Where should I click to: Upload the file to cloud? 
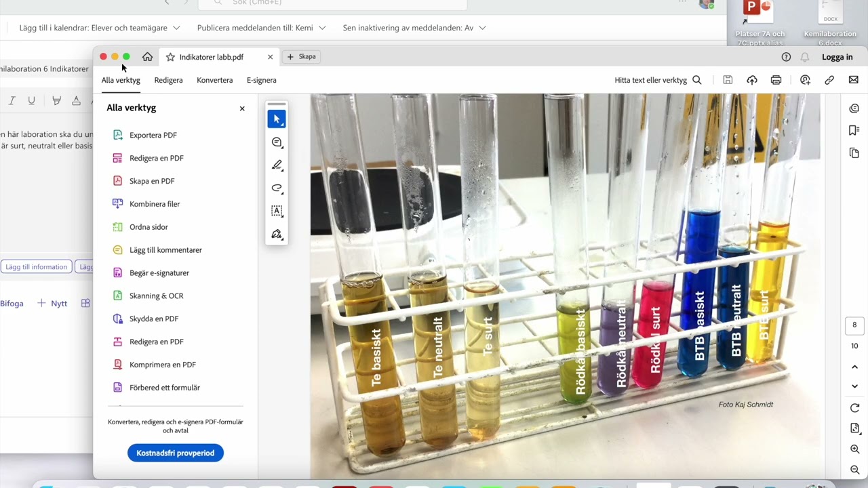pos(752,80)
